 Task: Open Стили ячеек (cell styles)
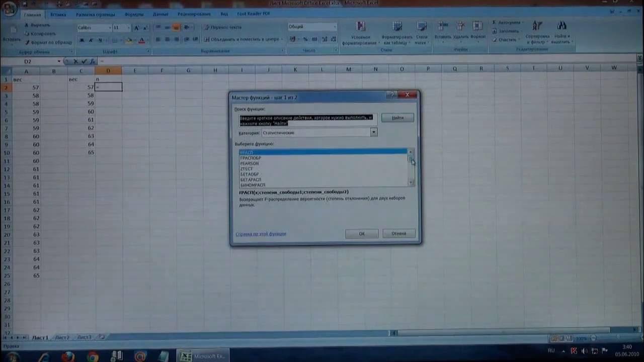coord(422,33)
